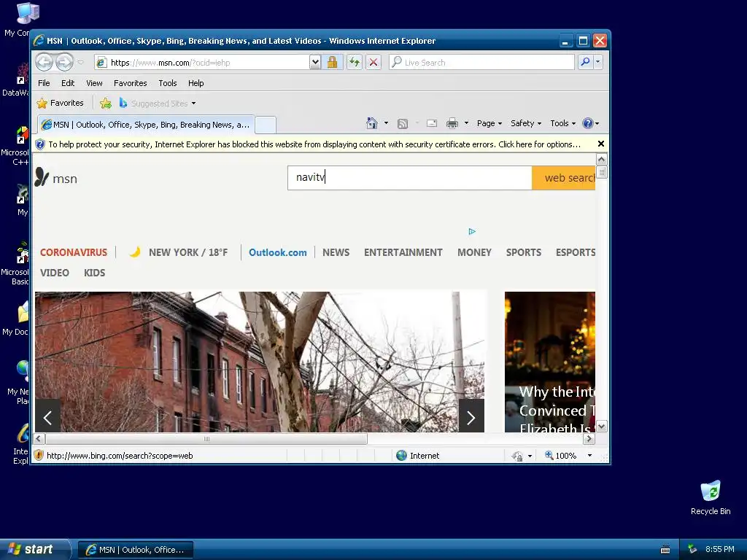
Task: Open the Safety command menu
Action: point(526,123)
